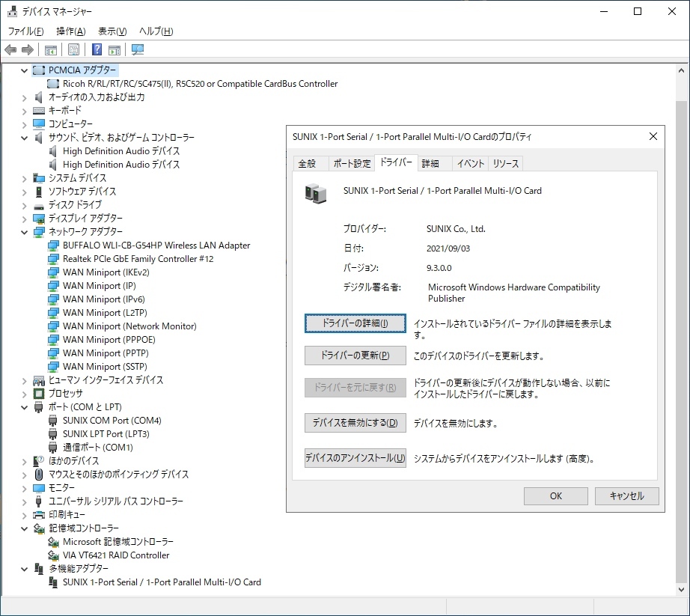
Task: Click the ドライバーの詳細(I) button
Action: (355, 323)
